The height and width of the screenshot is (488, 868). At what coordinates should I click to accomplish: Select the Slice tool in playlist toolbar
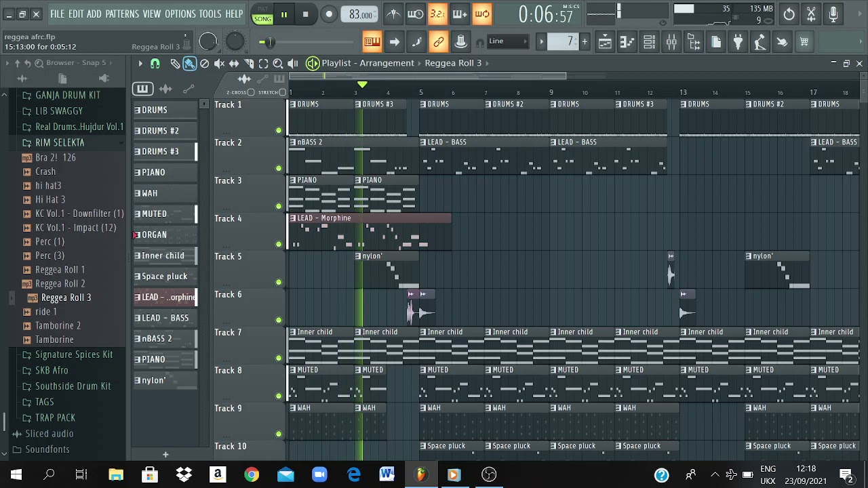click(249, 63)
